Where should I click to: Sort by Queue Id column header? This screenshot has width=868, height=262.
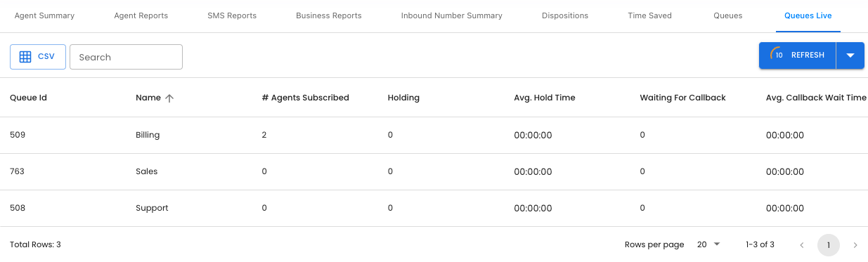point(28,98)
